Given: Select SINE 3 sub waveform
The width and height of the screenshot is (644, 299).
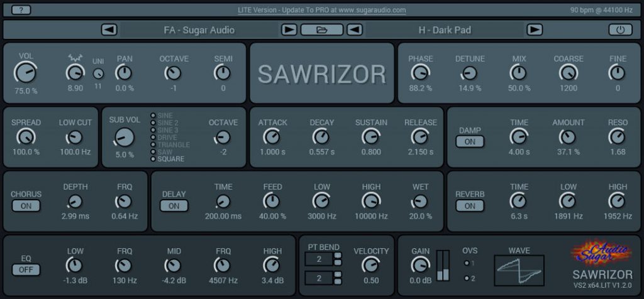Looking at the screenshot, I should click(x=153, y=130).
